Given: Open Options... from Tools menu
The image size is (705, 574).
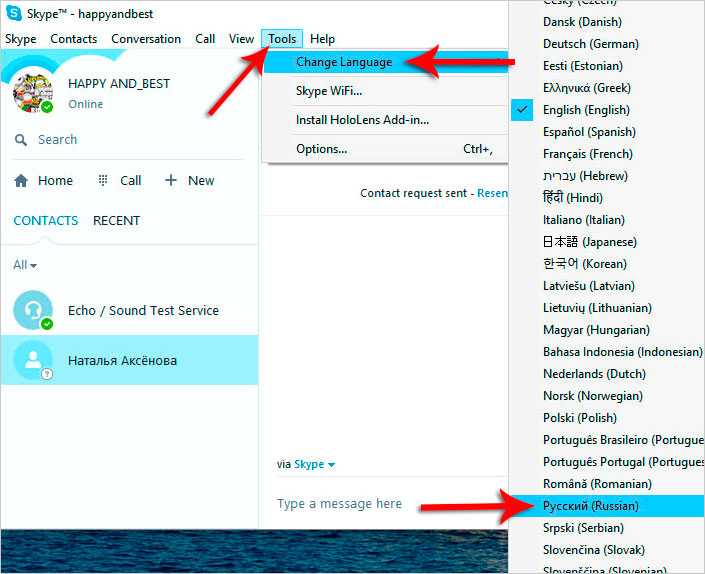Looking at the screenshot, I should pyautogui.click(x=386, y=149).
